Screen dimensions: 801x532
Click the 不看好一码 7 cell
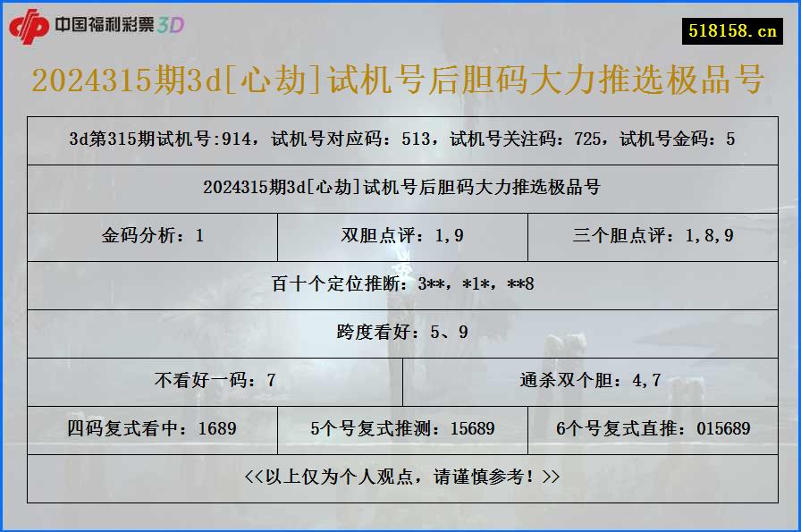tap(215, 379)
